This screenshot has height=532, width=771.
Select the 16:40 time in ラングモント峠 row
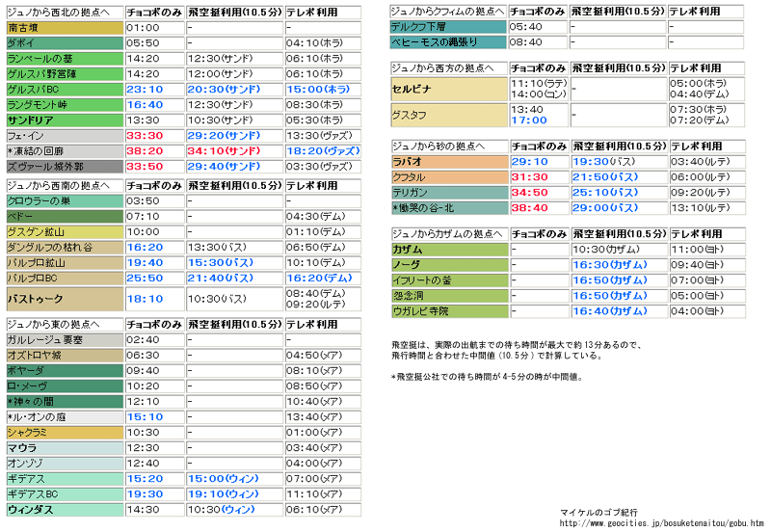click(145, 105)
